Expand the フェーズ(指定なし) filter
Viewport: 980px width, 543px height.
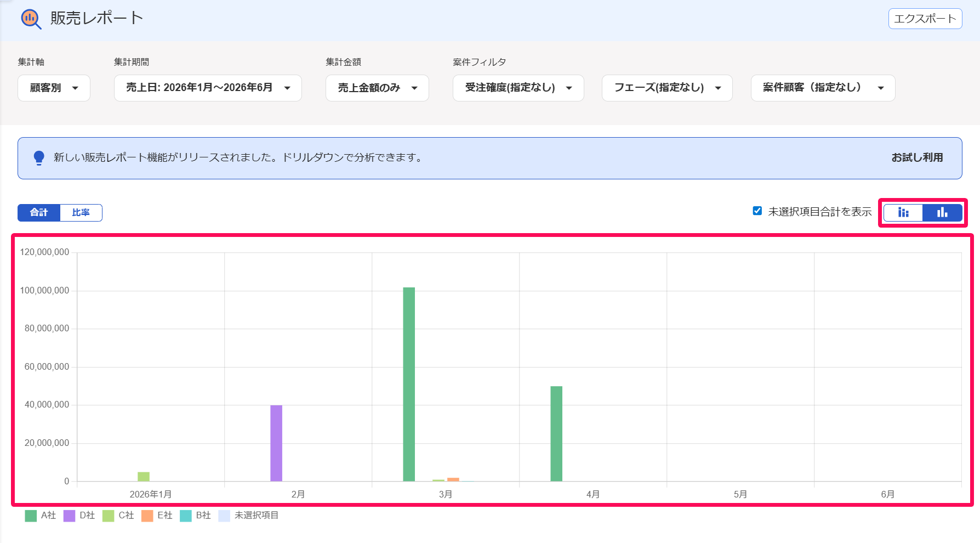point(667,88)
